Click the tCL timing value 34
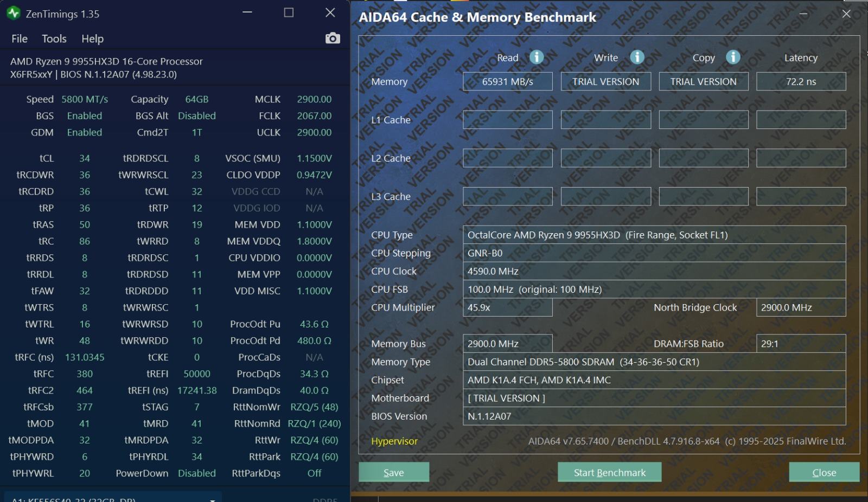 point(85,158)
